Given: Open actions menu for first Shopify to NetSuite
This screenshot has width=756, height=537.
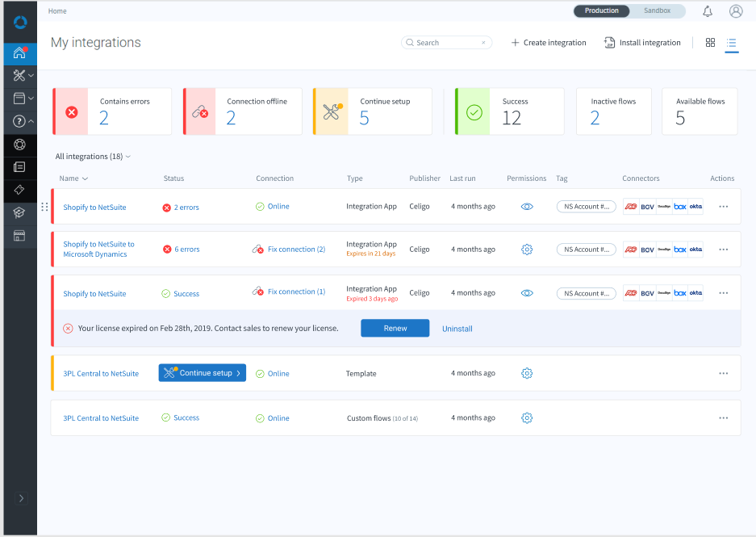Looking at the screenshot, I should 723,207.
